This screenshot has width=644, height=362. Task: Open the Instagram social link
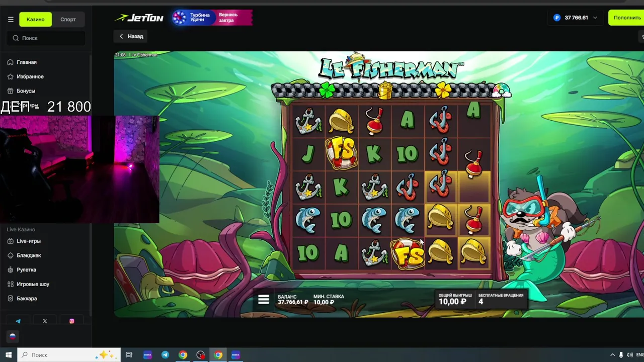pos(71,321)
